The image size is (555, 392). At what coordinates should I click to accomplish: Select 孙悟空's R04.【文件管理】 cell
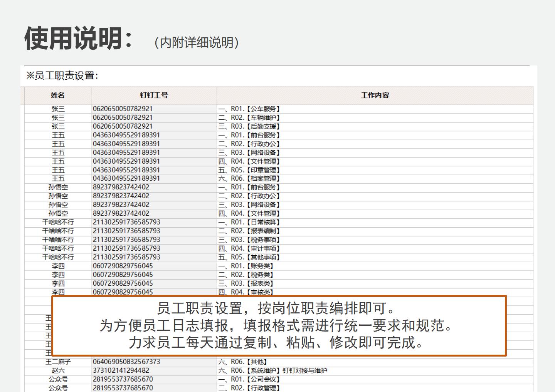pyautogui.click(x=375, y=214)
